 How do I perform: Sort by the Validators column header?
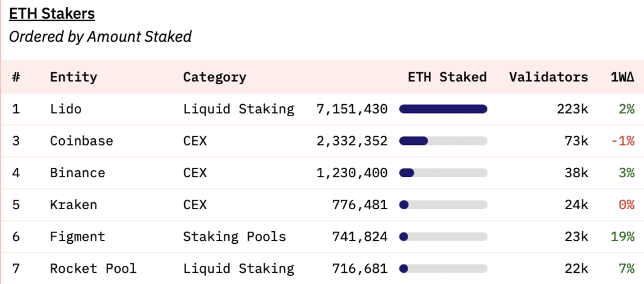tap(548, 77)
